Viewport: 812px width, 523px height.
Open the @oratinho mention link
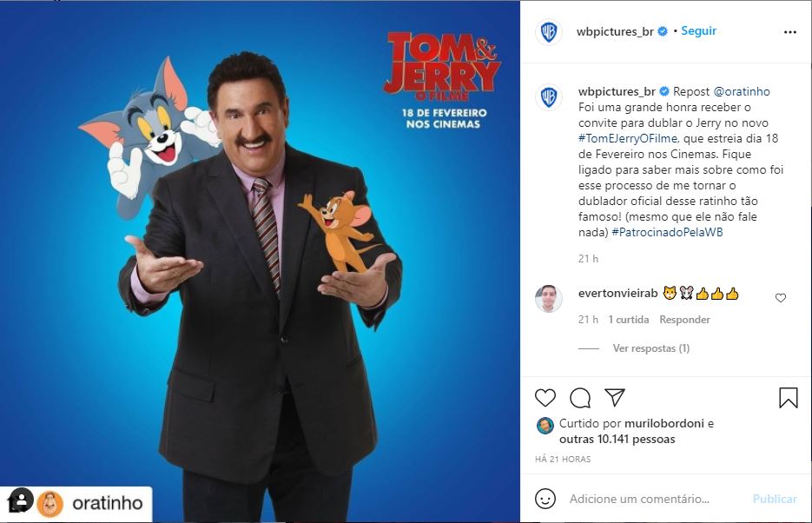pyautogui.click(x=742, y=91)
